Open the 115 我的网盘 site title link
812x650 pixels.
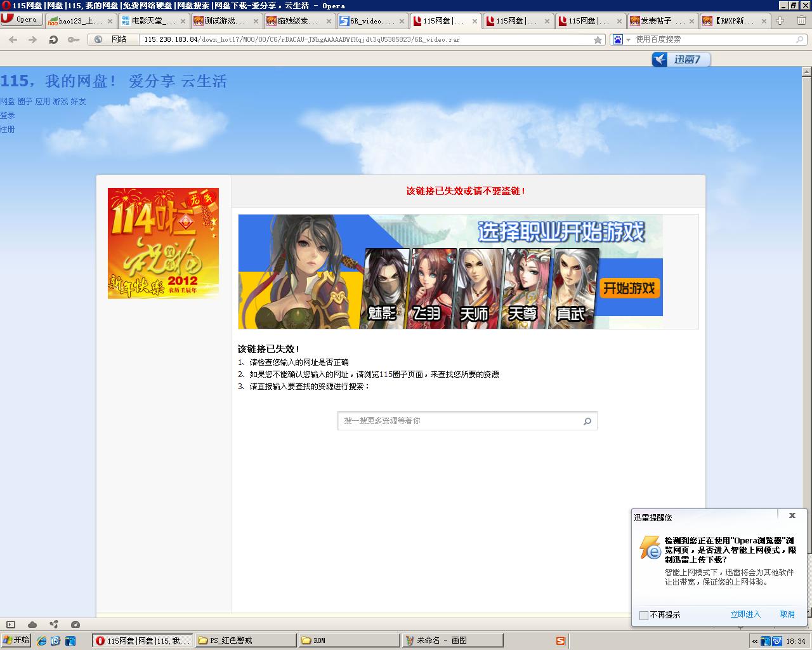(114, 81)
